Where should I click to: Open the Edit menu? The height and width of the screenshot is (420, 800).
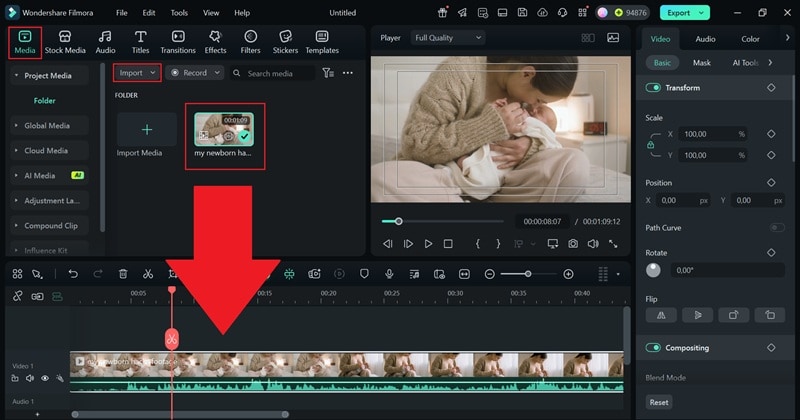click(149, 13)
